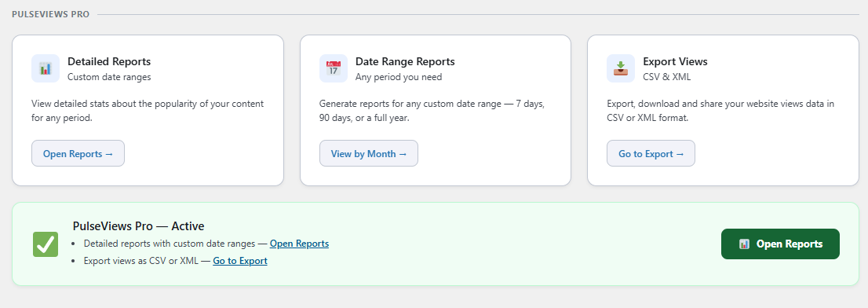Click the dark green Open Reports button
Viewport: 868px width, 308px height.
pos(780,244)
